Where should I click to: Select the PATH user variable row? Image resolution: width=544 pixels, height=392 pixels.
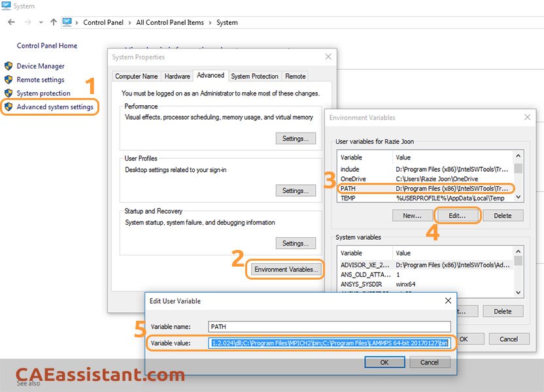click(424, 189)
